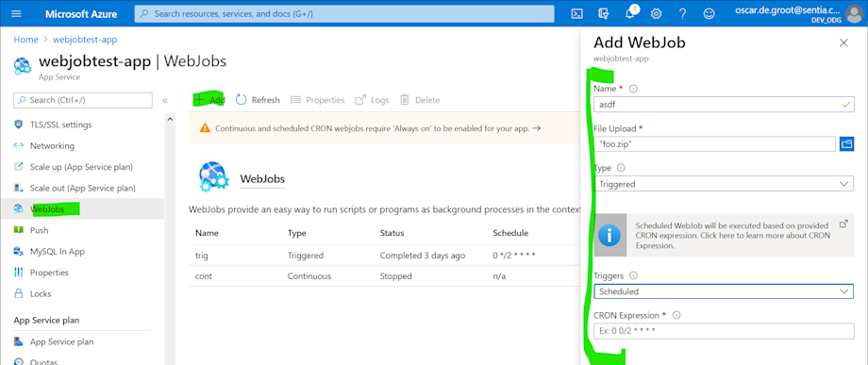The width and height of the screenshot is (868, 365).
Task: Click the 'Stopped' status cell
Action: (396, 276)
